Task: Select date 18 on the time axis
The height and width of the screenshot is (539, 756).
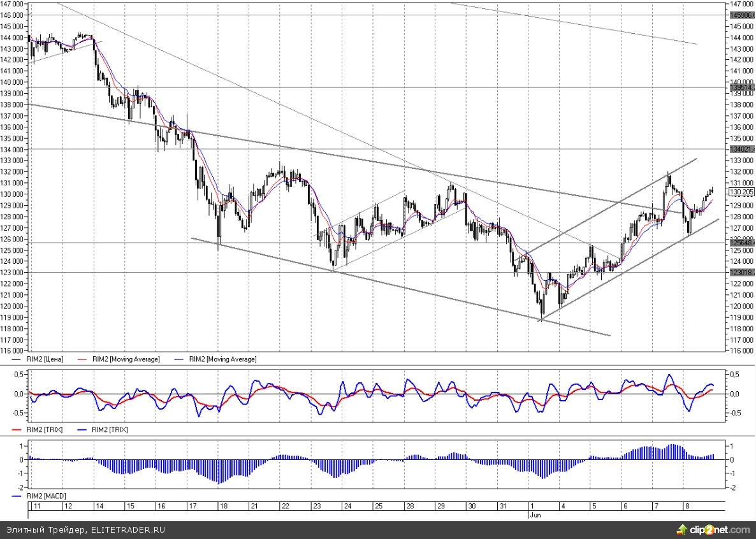Action: point(223,506)
